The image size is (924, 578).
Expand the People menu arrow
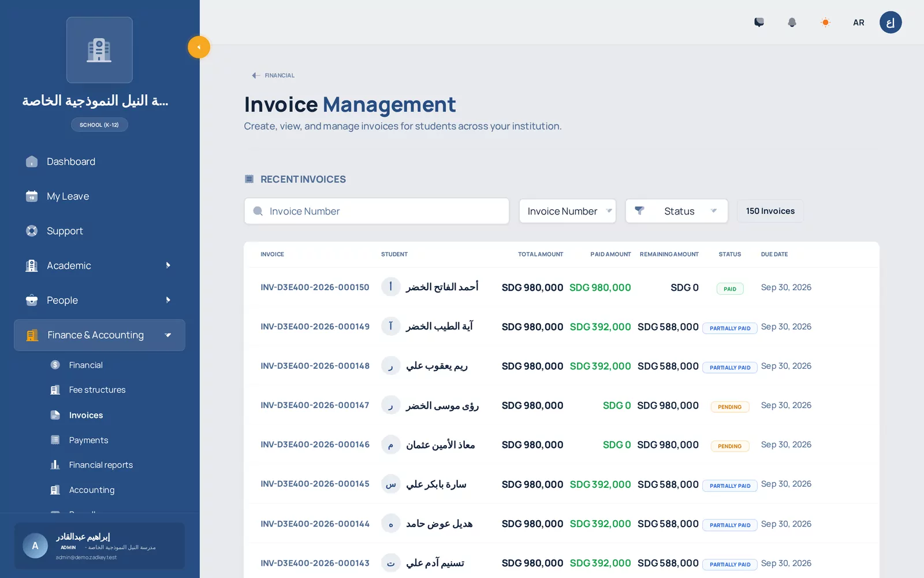168,300
